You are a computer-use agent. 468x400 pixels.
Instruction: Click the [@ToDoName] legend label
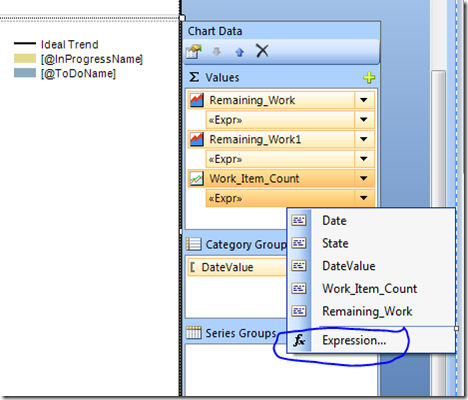coord(78,73)
